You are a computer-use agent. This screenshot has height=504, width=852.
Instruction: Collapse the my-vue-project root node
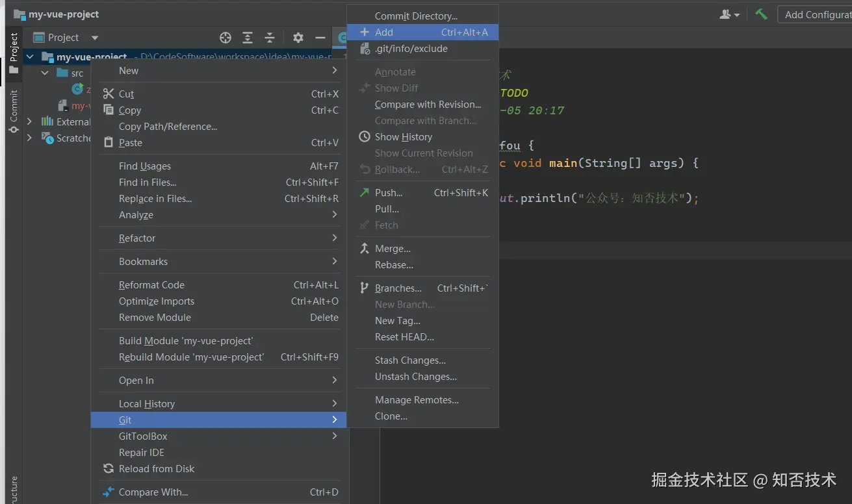click(x=30, y=57)
